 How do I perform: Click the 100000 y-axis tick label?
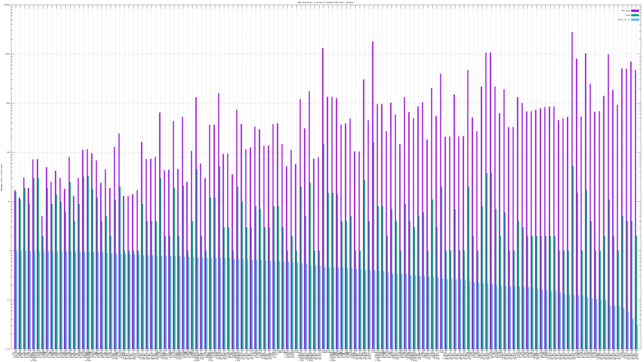tap(7, 5)
